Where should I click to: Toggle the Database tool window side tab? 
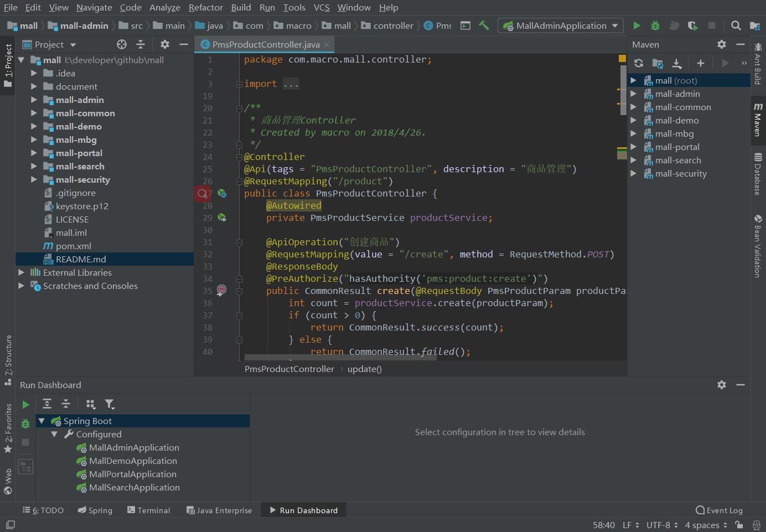pos(758,174)
